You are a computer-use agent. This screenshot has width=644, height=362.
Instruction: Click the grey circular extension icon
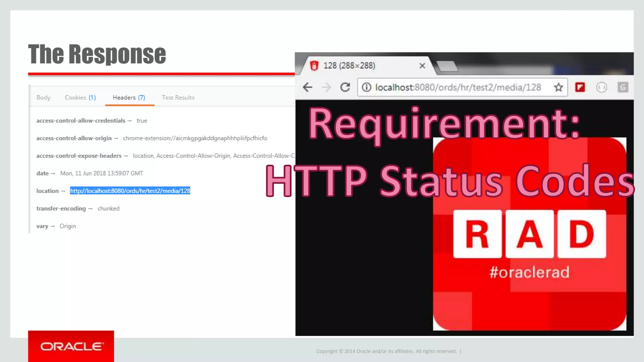coord(602,87)
